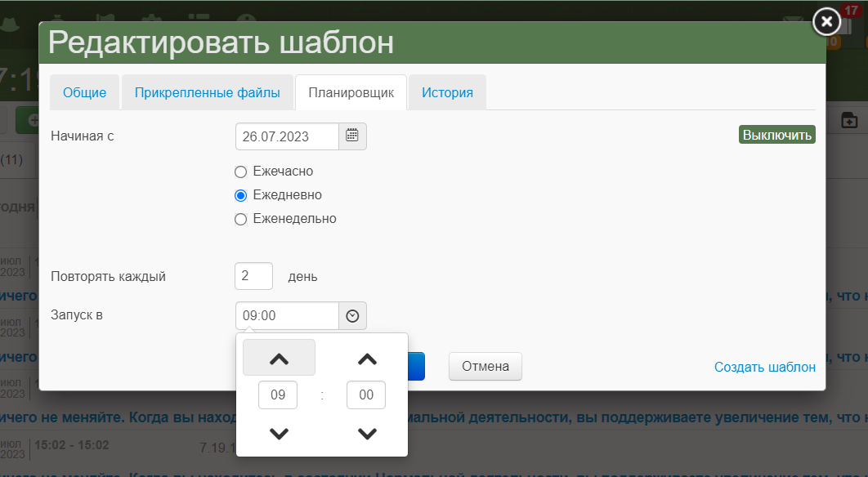
Task: Click the Начиная с label
Action: pyautogui.click(x=83, y=136)
